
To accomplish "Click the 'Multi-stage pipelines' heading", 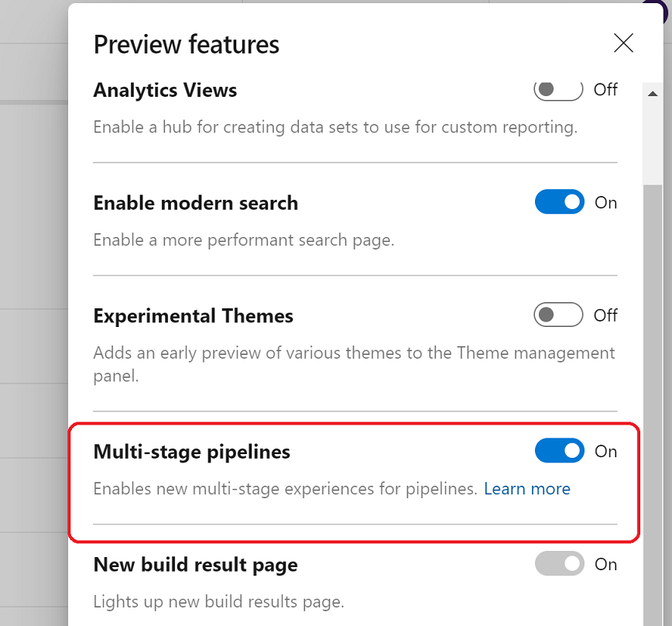I will click(x=191, y=451).
